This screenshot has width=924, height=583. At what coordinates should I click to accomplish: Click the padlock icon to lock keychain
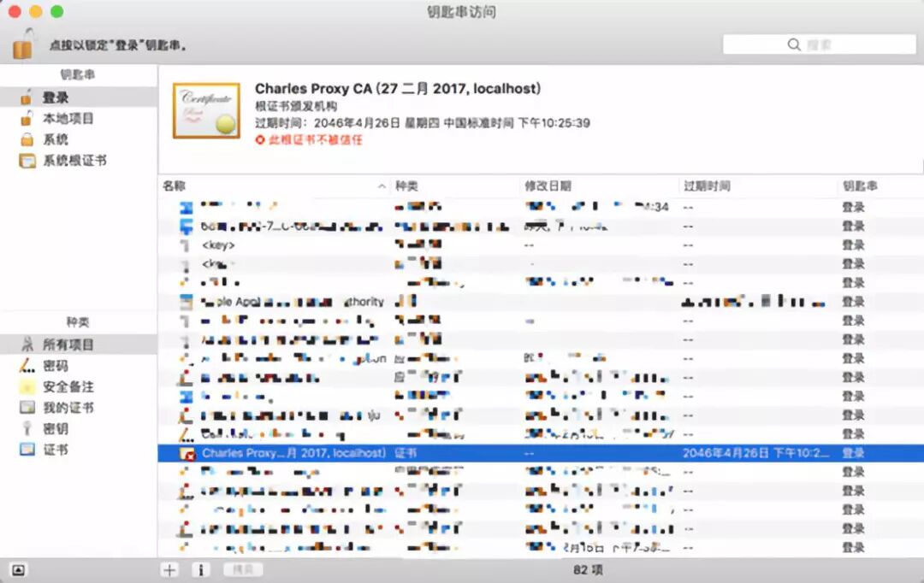point(23,44)
